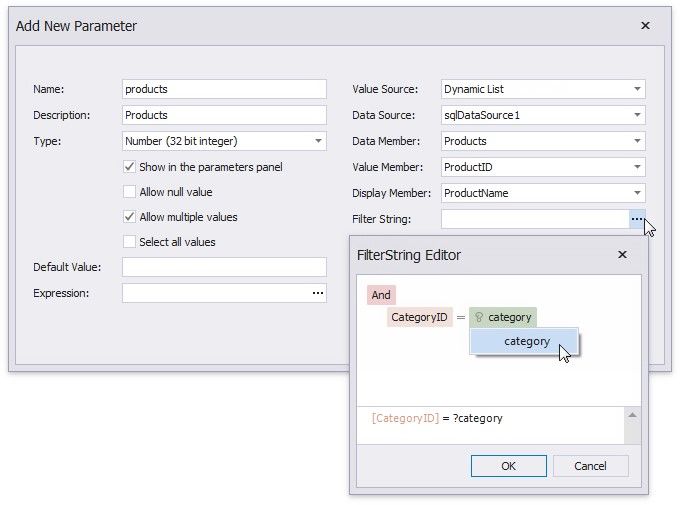Click the equals operator in filter condition
Image resolution: width=680 pixels, height=505 pixels.
coord(461,318)
